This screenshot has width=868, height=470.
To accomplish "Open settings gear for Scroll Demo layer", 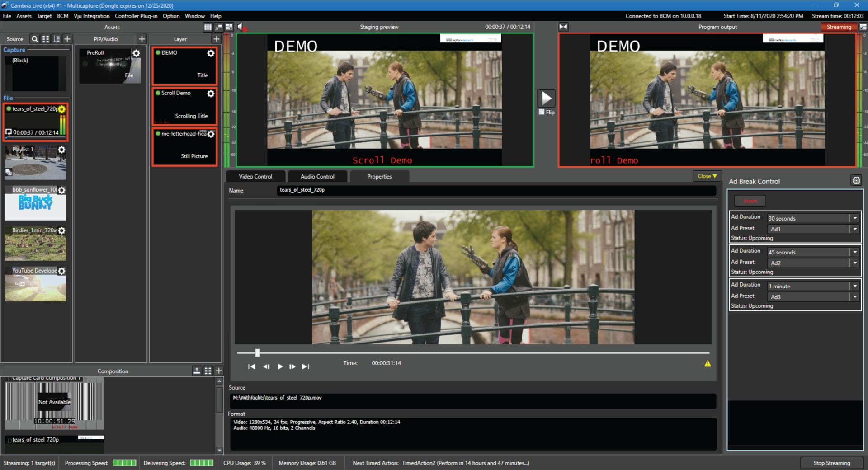I will [x=211, y=94].
